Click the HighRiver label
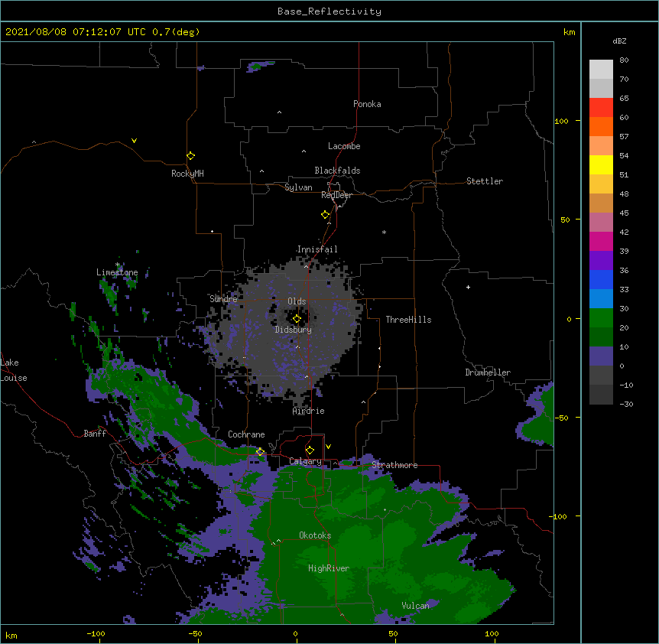This screenshot has height=644, width=659. 329,568
